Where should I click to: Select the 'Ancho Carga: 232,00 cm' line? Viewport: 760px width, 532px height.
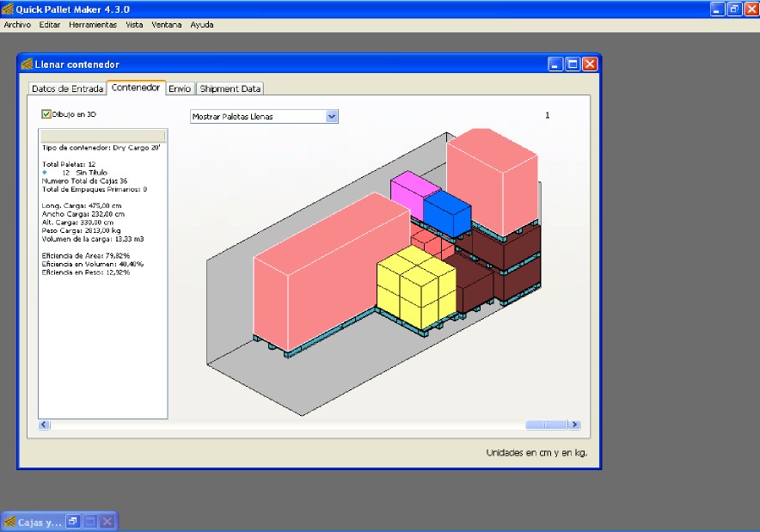pyautogui.click(x=83, y=214)
